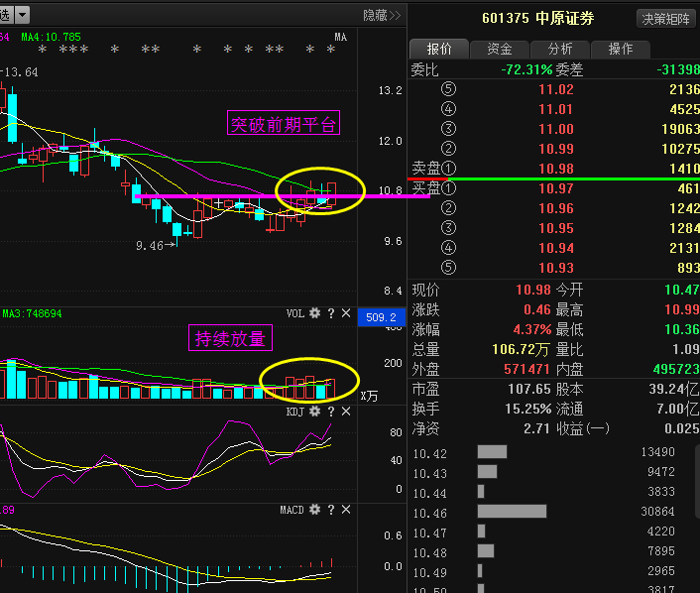Click the MA3:748694 volume label

tap(32, 314)
